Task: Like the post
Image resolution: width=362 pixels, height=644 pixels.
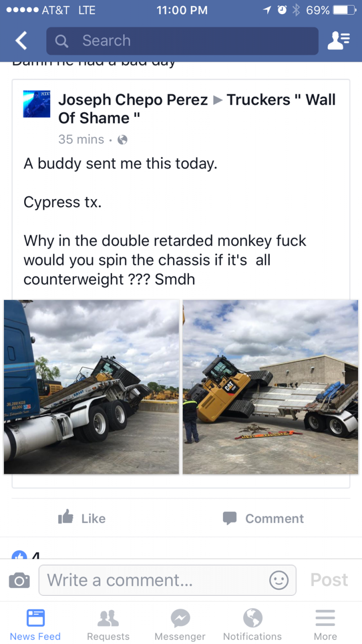Action: [82, 518]
